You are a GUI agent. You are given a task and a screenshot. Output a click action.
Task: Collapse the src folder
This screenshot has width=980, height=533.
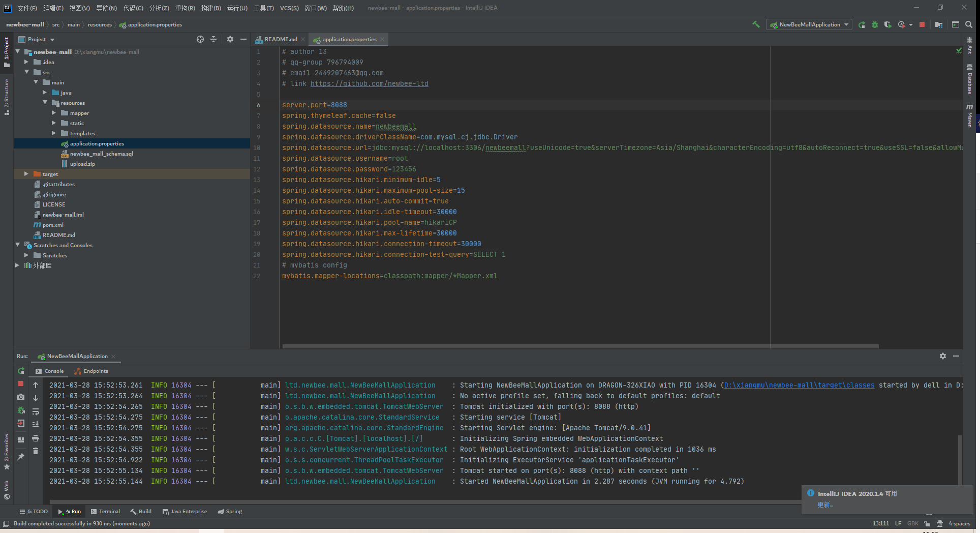[26, 72]
